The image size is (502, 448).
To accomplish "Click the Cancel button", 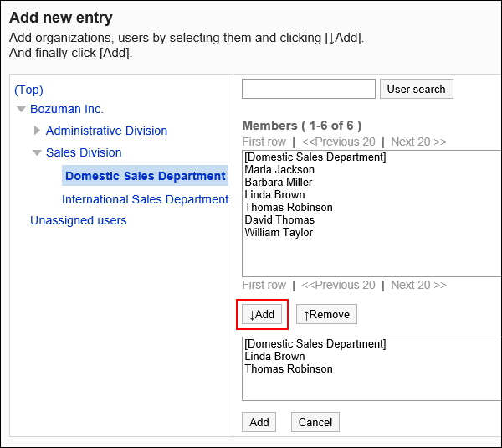I will coord(315,422).
